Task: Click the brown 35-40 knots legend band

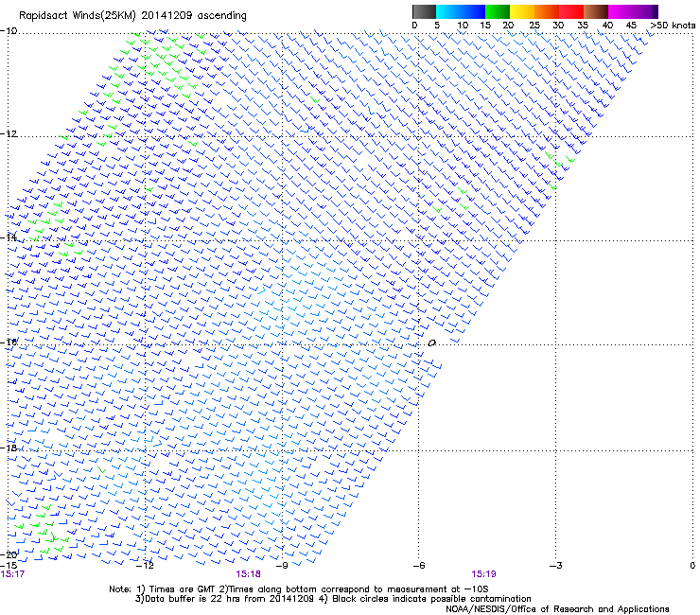Action: click(596, 11)
